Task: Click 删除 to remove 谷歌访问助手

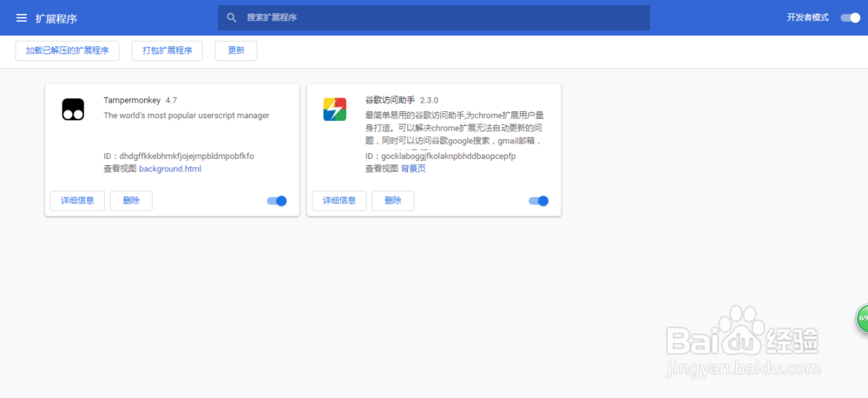Action: coord(393,201)
